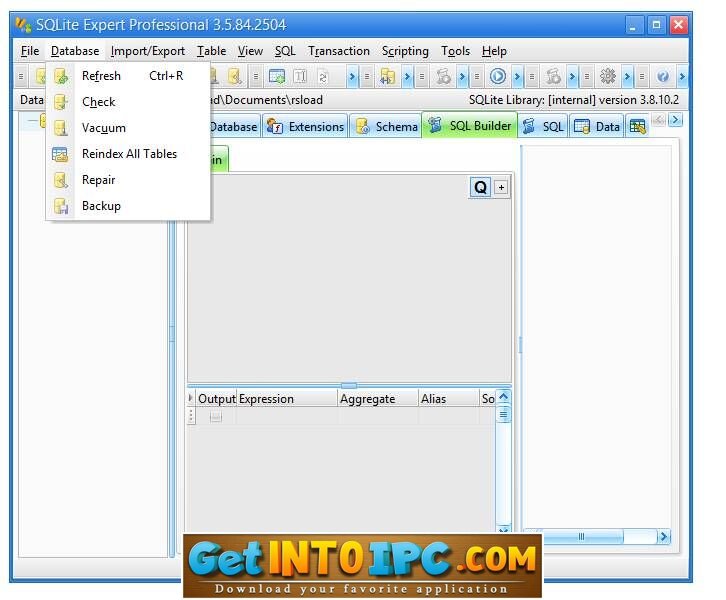Click the New Table toolbar icon
Screen dimensions: 726x600
pos(277,76)
